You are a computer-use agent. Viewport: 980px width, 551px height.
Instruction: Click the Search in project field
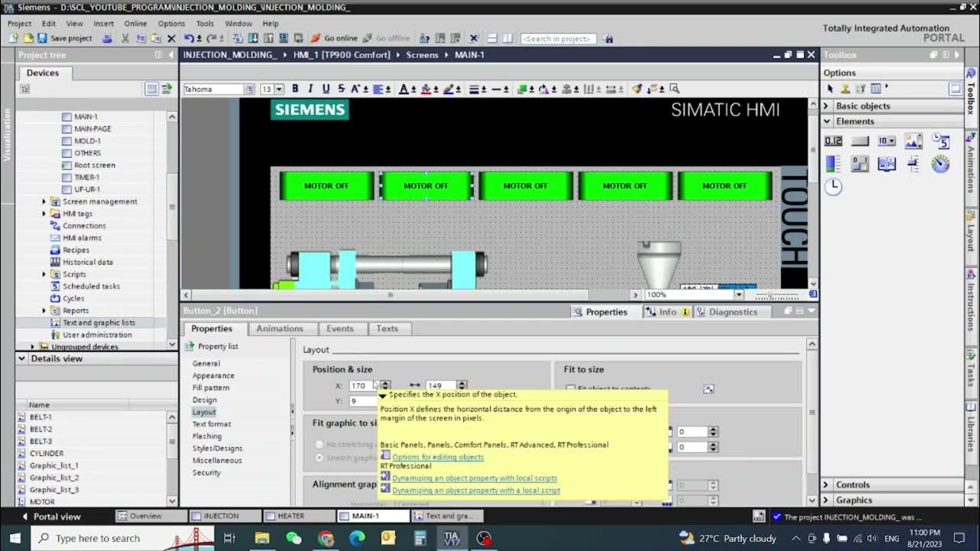coord(558,38)
